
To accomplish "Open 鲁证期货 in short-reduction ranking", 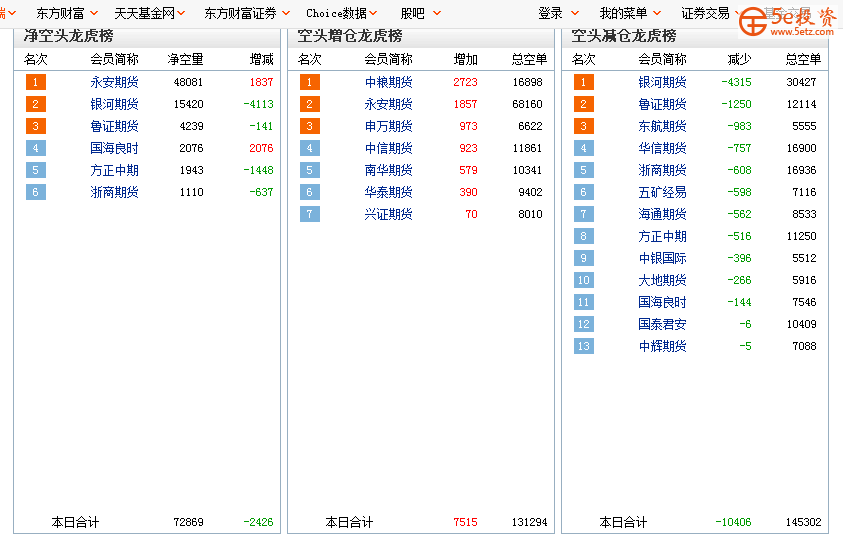I will click(662, 104).
